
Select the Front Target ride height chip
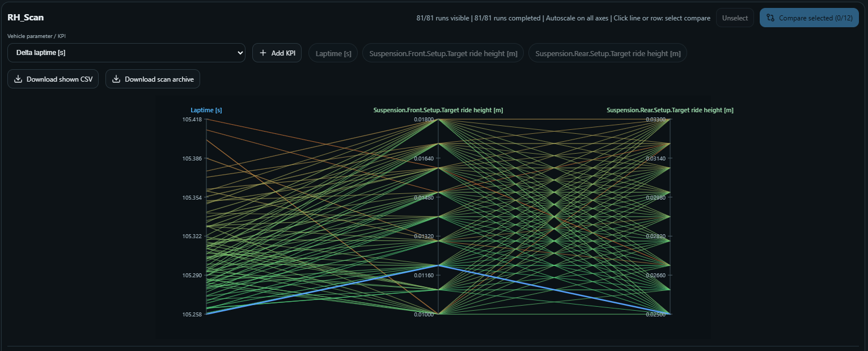pos(443,53)
